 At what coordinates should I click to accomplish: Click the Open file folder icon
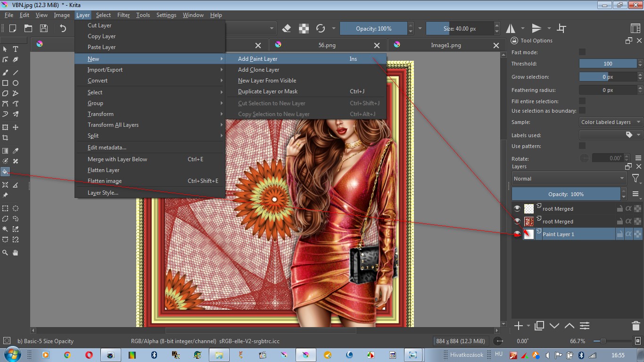[28, 28]
